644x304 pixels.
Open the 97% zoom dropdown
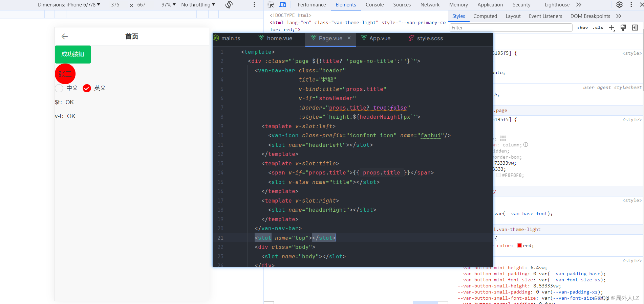pyautogui.click(x=168, y=5)
